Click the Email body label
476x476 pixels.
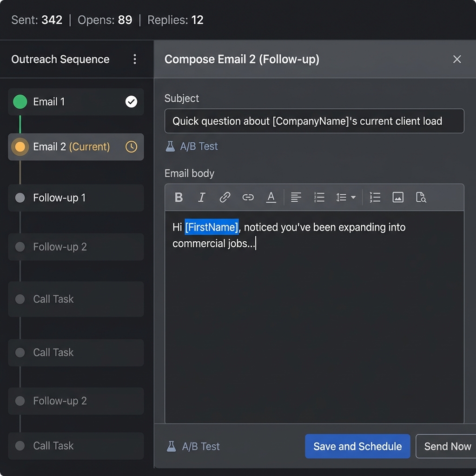[x=190, y=173]
